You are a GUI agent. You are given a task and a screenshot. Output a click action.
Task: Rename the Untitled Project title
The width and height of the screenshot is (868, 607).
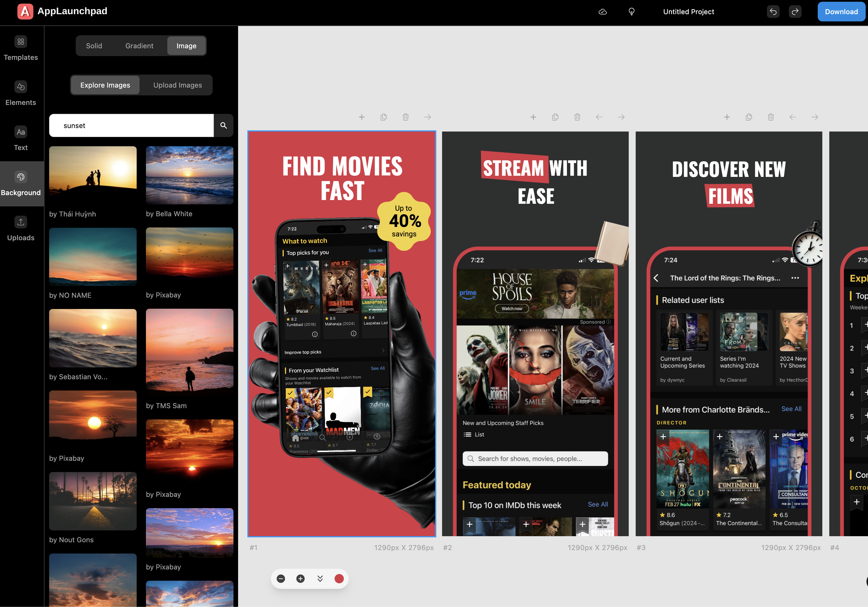pyautogui.click(x=689, y=12)
